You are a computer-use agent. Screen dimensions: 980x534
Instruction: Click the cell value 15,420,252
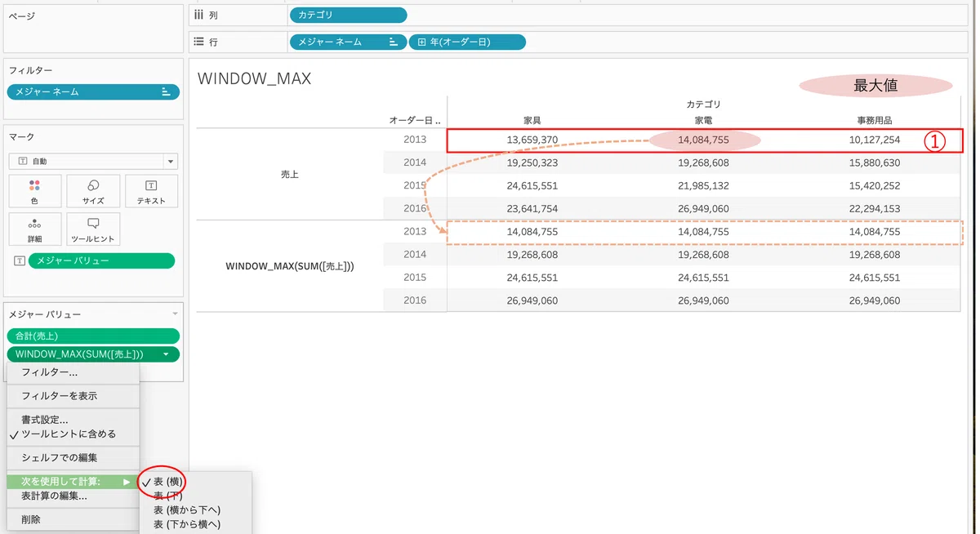click(x=875, y=185)
